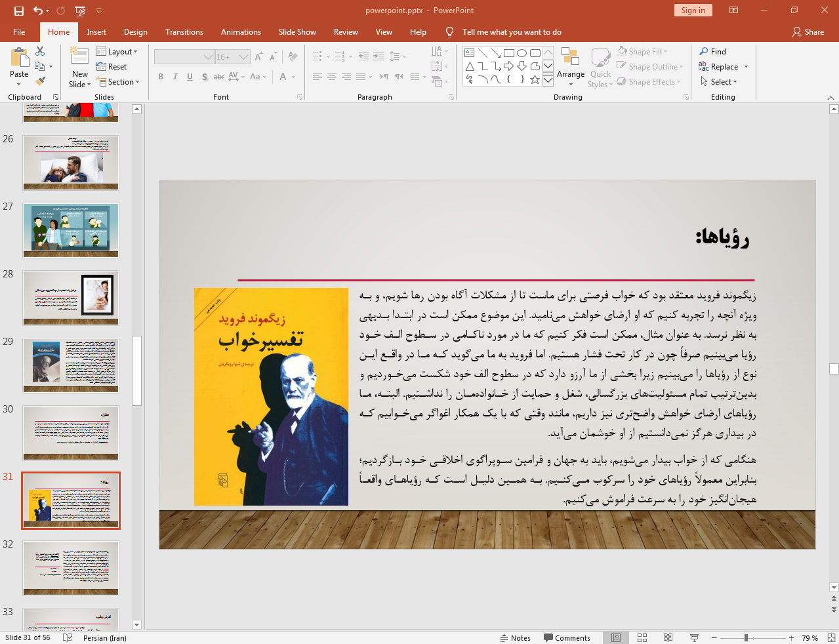Open Quick Styles gallery
The width and height of the screenshot is (839, 644).
pos(600,67)
